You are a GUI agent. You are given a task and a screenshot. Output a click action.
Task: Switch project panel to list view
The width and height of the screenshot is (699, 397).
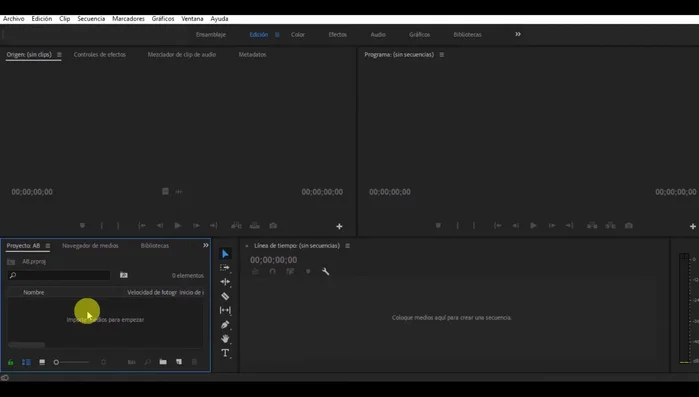point(26,362)
